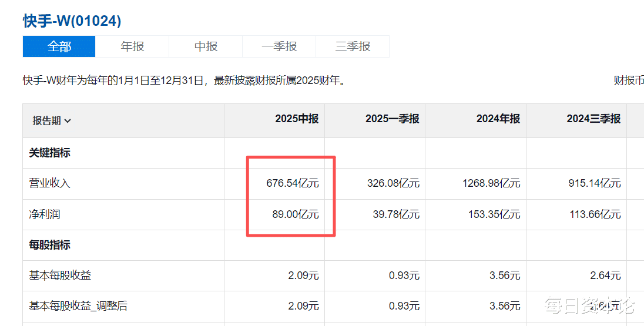Screen dimensions: 644x326
Task: Click the 2024年报 column header
Action: [x=498, y=119]
